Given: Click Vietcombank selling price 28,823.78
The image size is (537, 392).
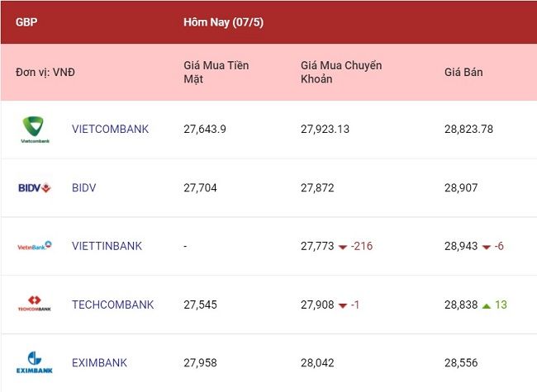Looking at the screenshot, I should point(468,129).
